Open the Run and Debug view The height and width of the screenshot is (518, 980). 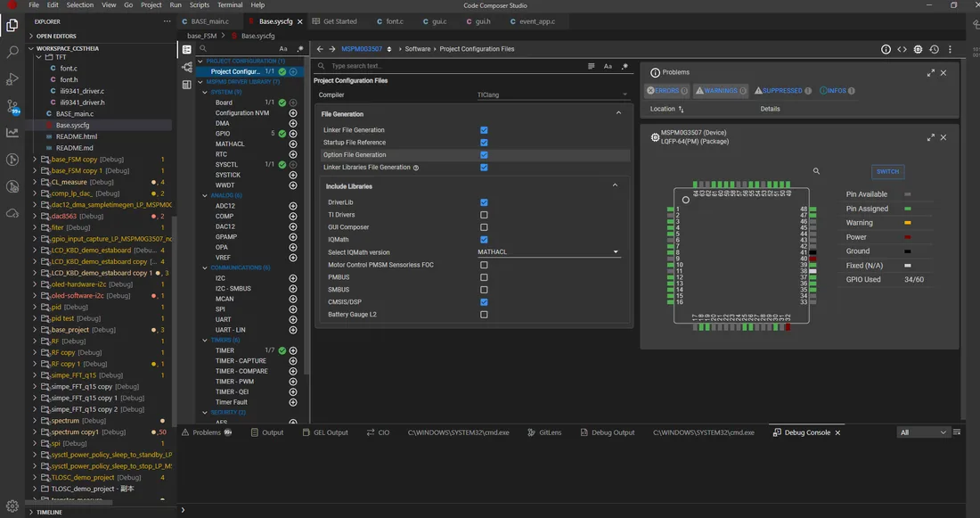point(12,78)
